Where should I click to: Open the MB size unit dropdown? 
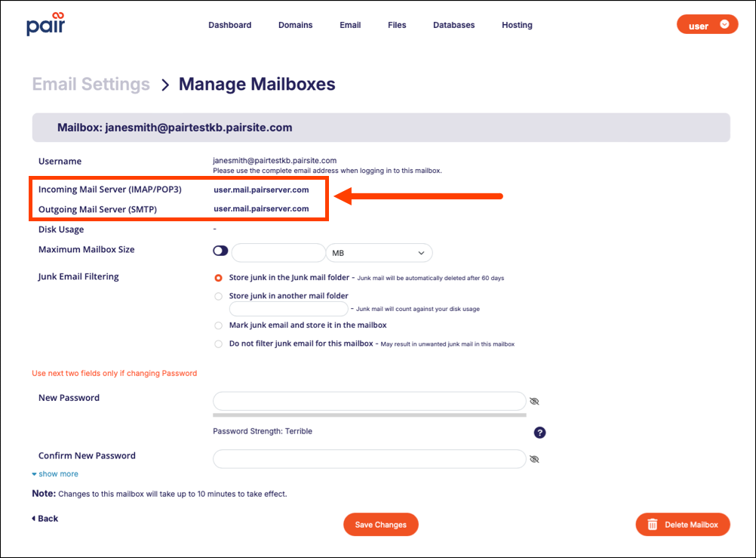(379, 253)
